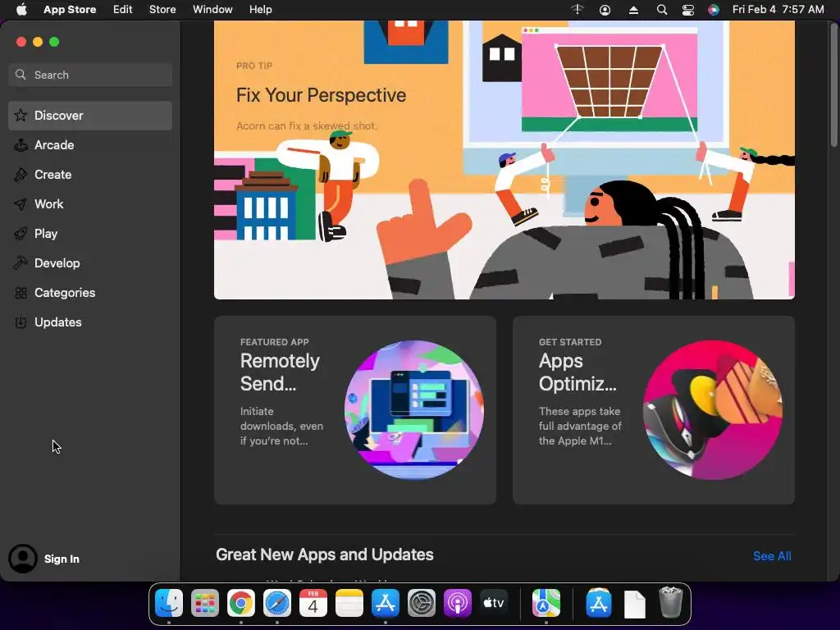Open Launchpad from the Dock
840x630 pixels.
[204, 603]
